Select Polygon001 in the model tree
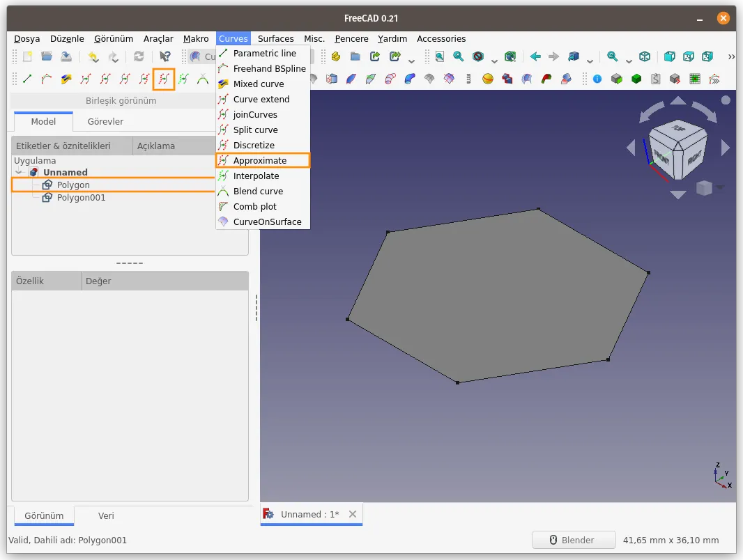 [81, 197]
